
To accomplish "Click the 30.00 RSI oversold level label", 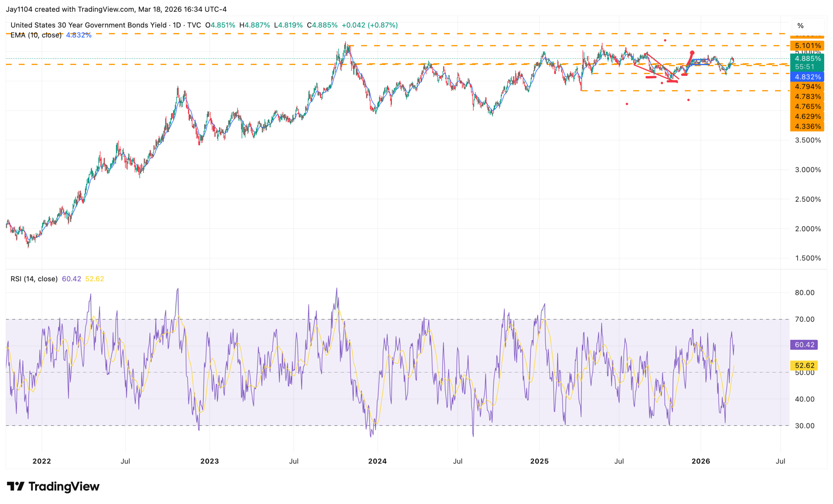I will click(x=804, y=426).
